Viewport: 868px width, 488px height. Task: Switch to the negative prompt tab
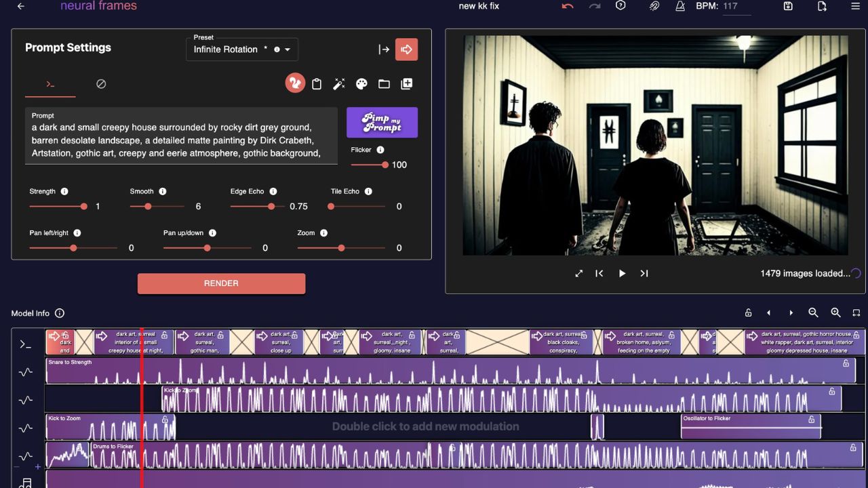pyautogui.click(x=101, y=84)
